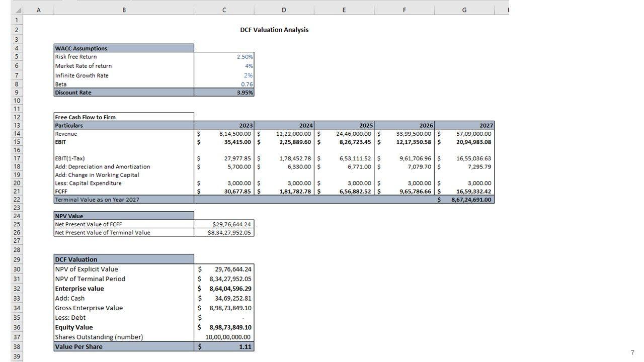The image size is (644, 362).
Task: Click the Risk free Return value 2.50%
Action: click(x=224, y=57)
